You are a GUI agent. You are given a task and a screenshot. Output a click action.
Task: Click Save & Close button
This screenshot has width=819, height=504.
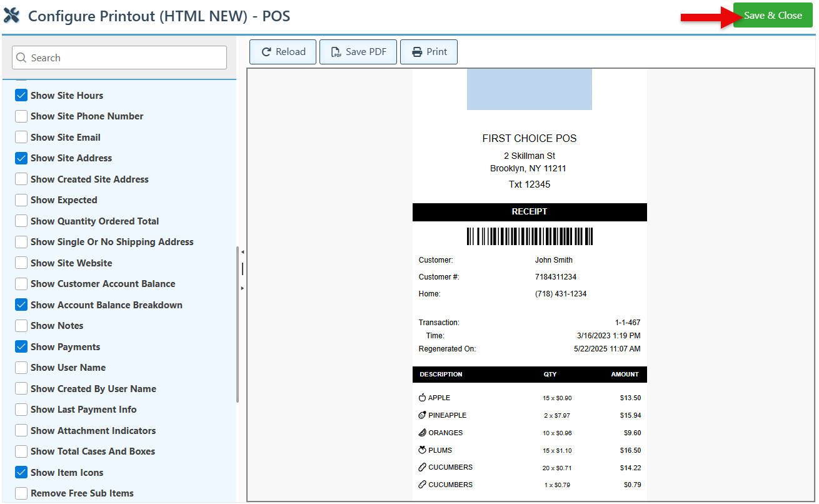tap(773, 16)
